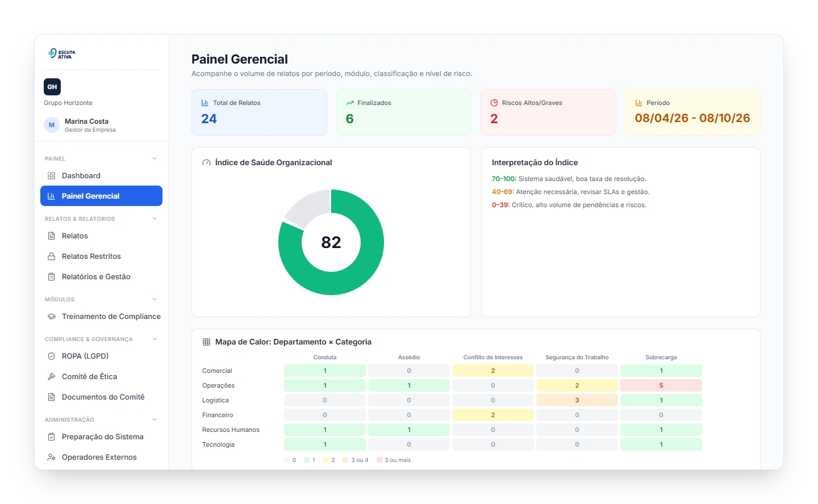Click the Relatos Restritos lock icon

coord(52,257)
